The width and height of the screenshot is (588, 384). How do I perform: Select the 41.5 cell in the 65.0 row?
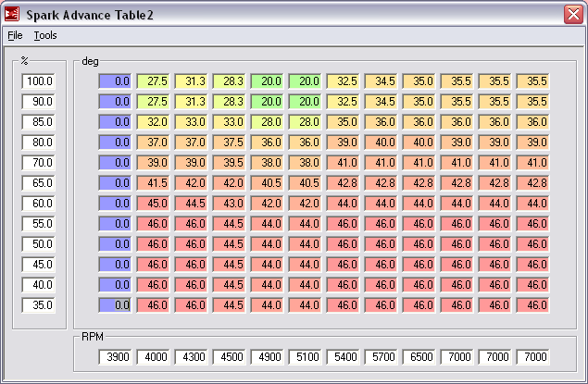click(153, 183)
